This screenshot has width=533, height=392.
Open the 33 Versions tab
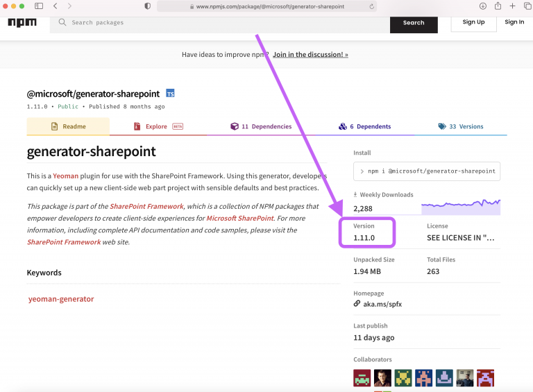click(461, 126)
